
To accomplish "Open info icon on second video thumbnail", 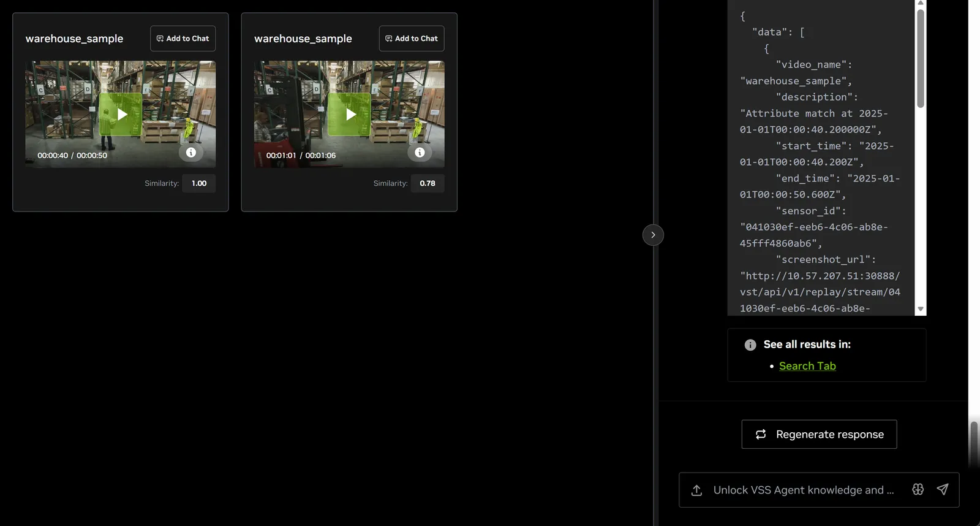I will pos(420,153).
